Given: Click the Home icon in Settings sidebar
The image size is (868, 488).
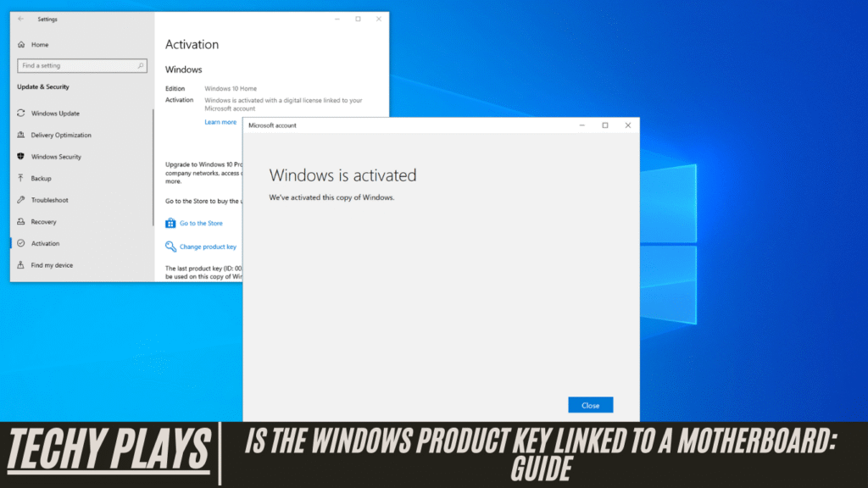Looking at the screenshot, I should [21, 44].
